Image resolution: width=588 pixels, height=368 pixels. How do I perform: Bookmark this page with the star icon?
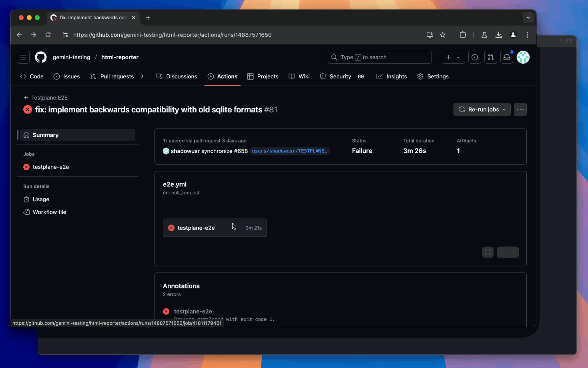point(443,35)
